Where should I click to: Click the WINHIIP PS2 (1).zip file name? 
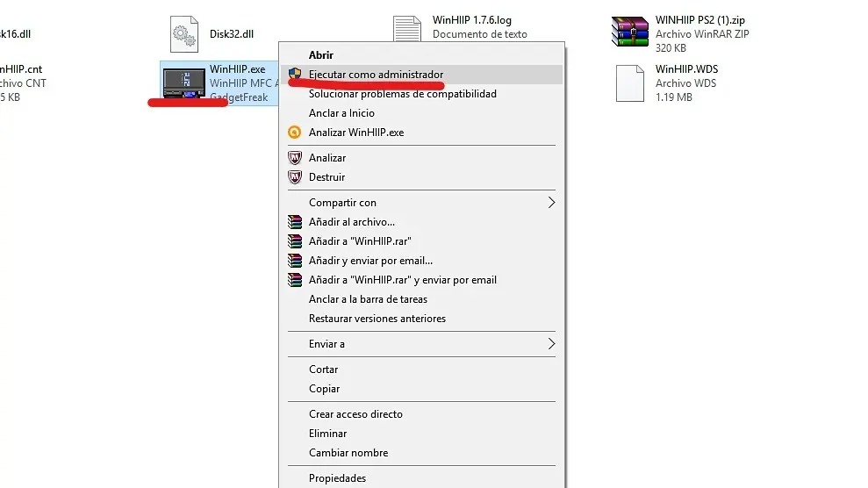click(700, 20)
